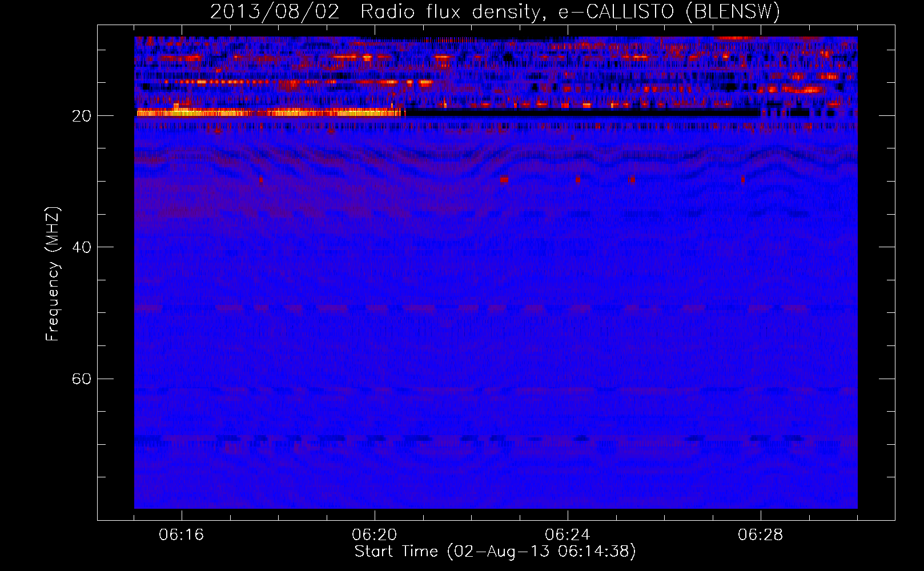Click the 06:24 time tick label
This screenshot has width=924, height=571.
(x=567, y=535)
